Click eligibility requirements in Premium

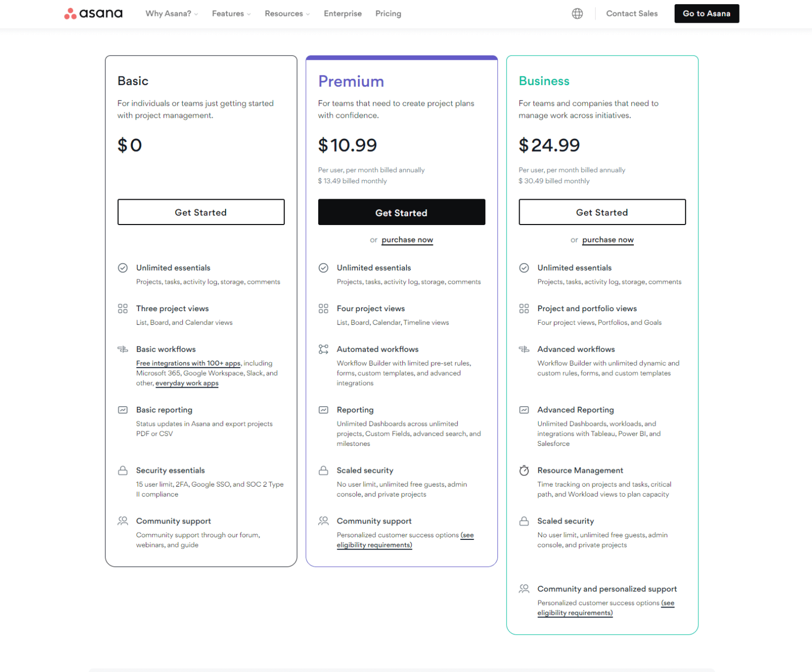(x=374, y=545)
